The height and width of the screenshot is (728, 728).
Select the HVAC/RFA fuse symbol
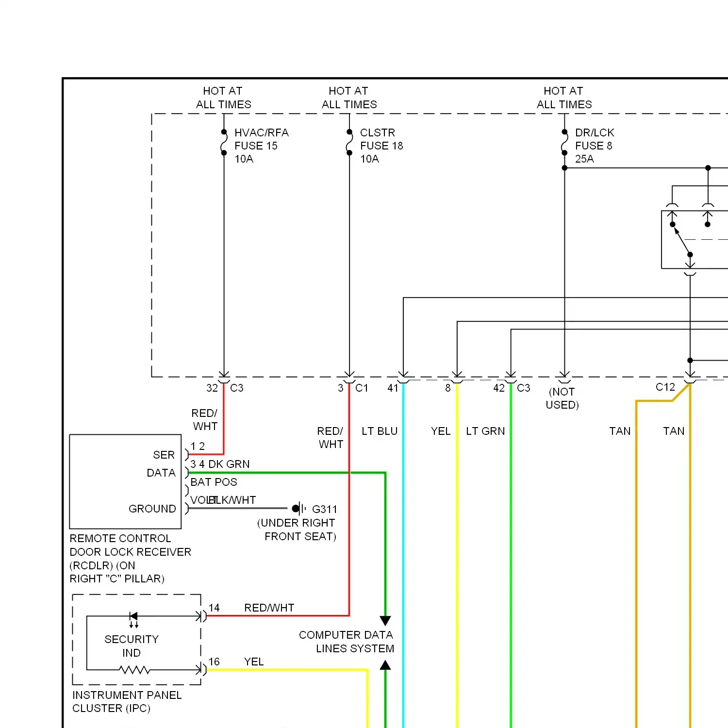(224, 142)
